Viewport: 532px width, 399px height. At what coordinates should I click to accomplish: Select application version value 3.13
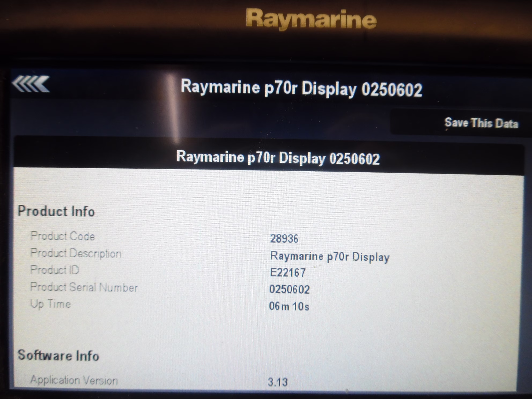pos(278,382)
